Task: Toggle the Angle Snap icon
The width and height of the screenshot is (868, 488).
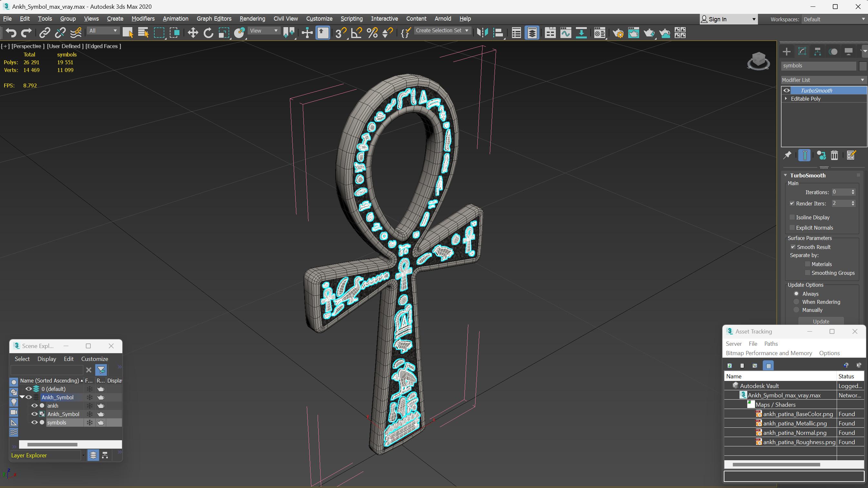Action: point(356,33)
